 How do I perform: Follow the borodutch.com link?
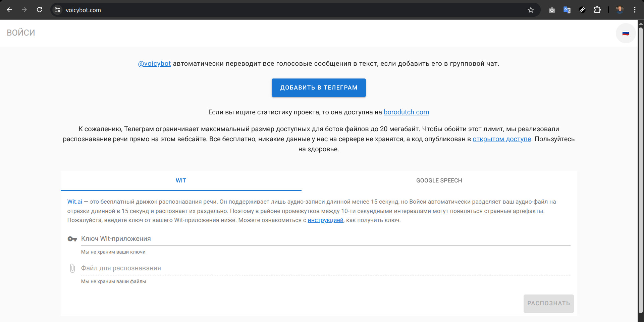406,112
